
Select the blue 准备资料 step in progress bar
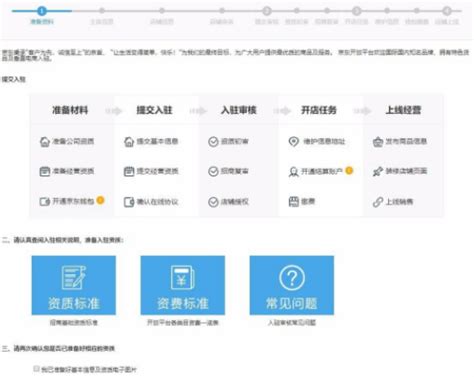click(42, 11)
